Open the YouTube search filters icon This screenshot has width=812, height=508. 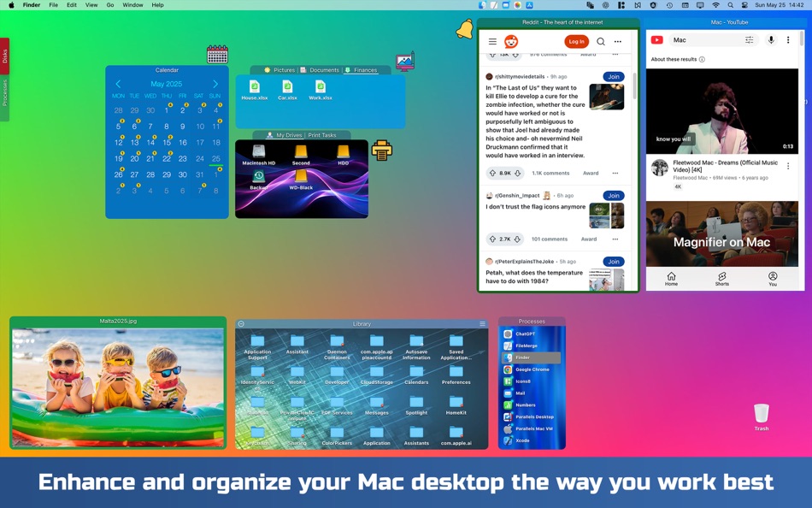point(749,40)
